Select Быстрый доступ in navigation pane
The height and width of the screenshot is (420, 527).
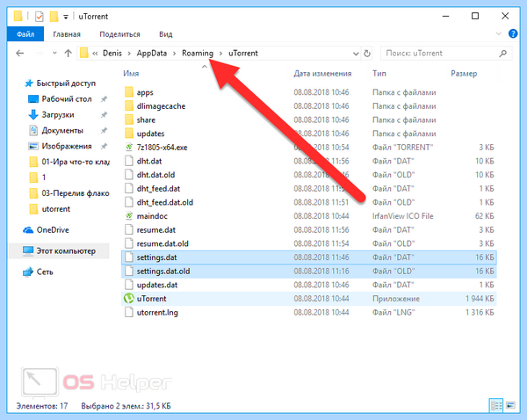tap(66, 83)
